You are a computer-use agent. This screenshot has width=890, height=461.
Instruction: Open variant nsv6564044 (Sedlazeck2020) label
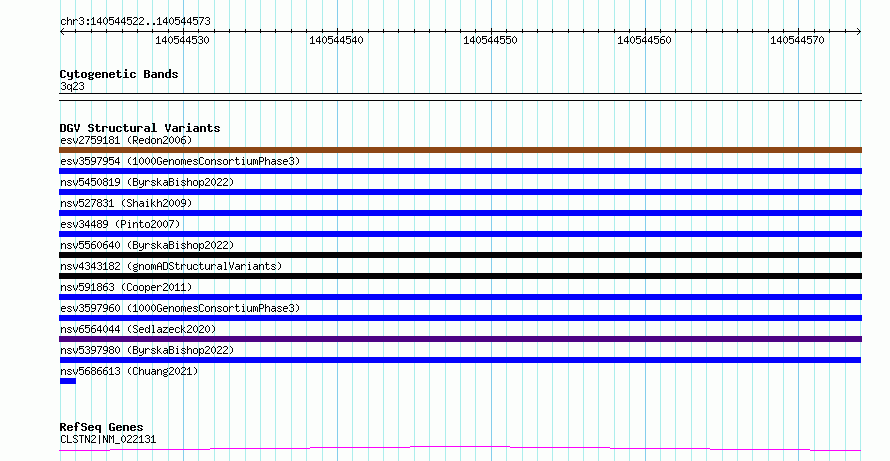click(138, 329)
